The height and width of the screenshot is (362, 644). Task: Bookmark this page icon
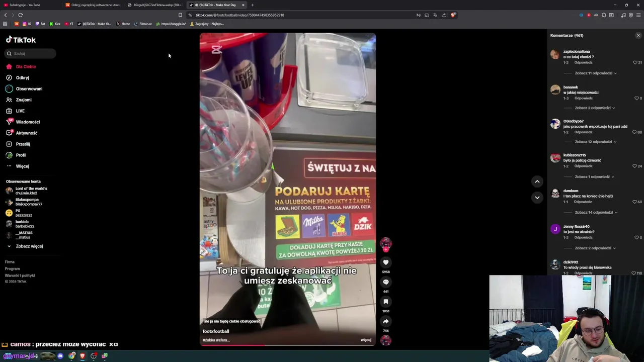(180, 15)
